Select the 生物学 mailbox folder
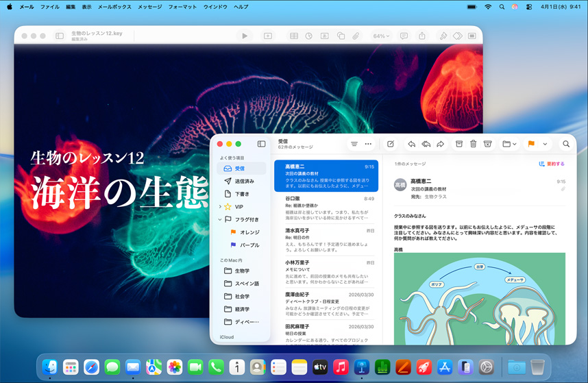This screenshot has width=588, height=383. (242, 271)
